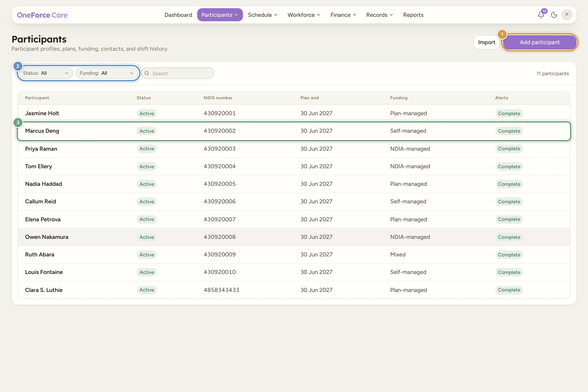This screenshot has height=392, width=588.
Task: Open the Status: All filter dropdown
Action: click(x=46, y=73)
